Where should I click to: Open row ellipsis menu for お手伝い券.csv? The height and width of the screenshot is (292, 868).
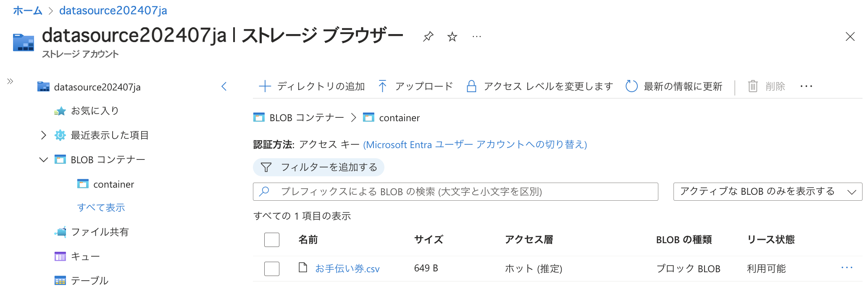point(847,268)
